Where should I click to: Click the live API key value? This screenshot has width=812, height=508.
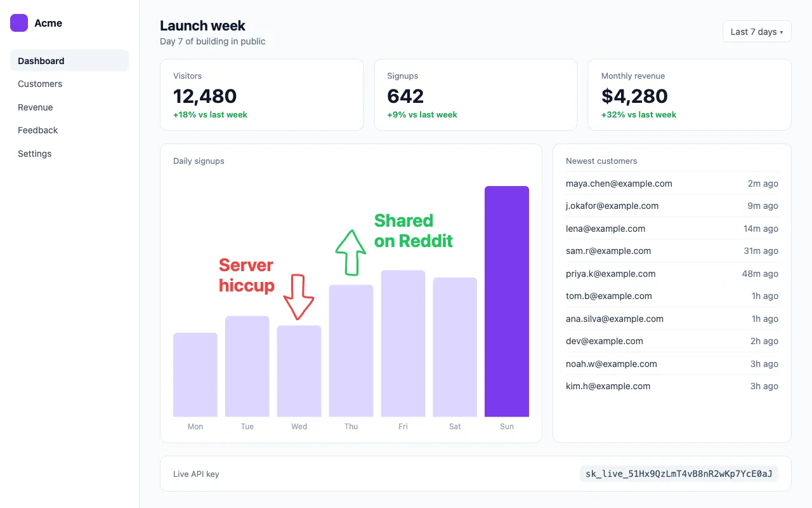(679, 474)
